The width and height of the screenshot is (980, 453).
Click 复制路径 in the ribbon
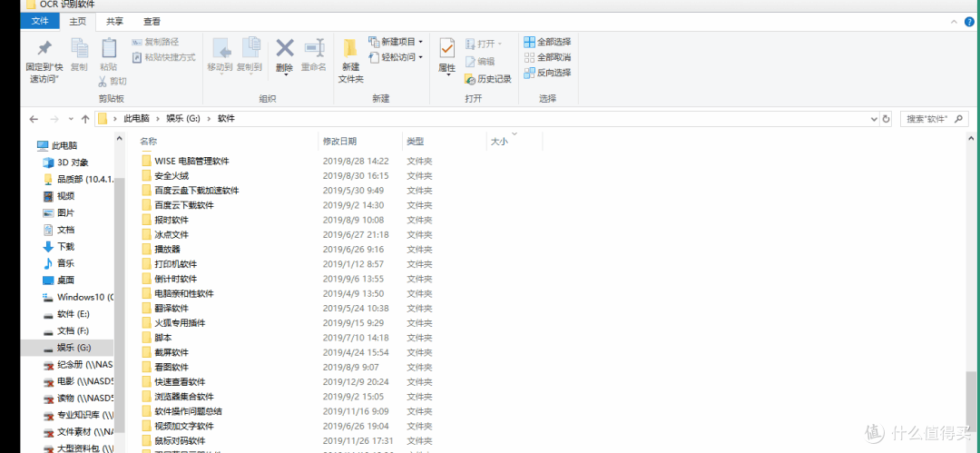tap(156, 42)
